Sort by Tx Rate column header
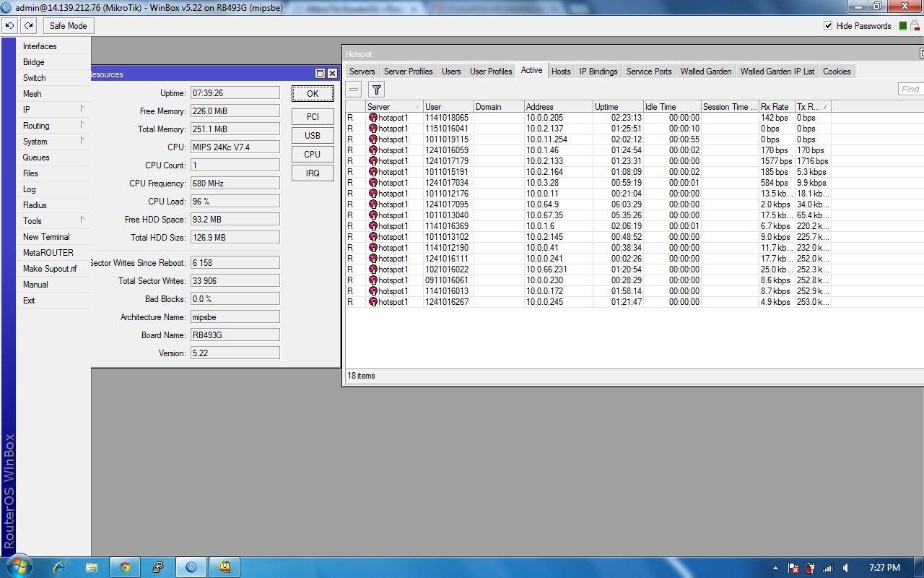This screenshot has height=578, width=924. point(813,107)
